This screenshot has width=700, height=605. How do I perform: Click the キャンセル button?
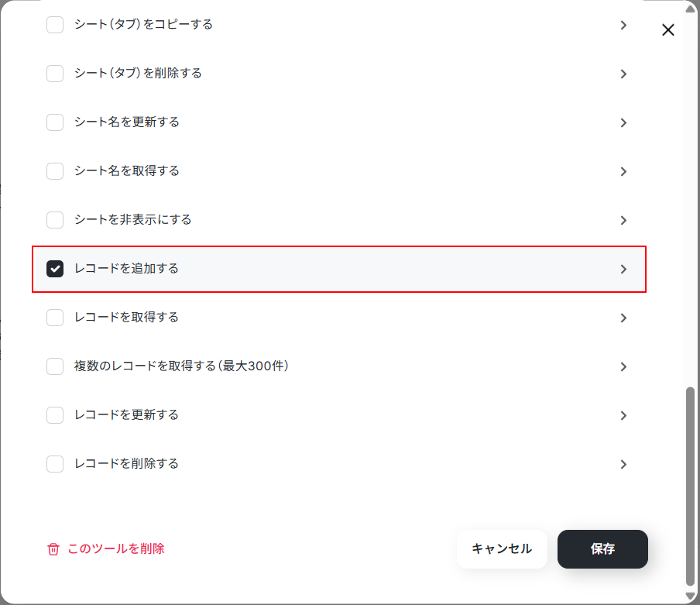[502, 548]
